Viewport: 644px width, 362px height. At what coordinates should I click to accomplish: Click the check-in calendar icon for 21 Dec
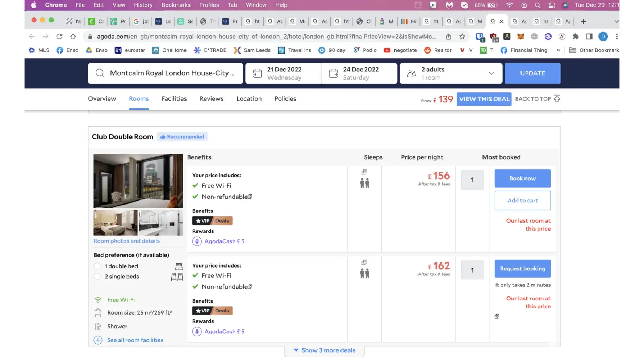[x=257, y=73]
